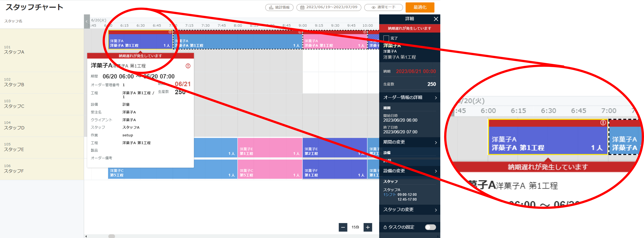Click the 生産数 value 250 in the panel

431,84
